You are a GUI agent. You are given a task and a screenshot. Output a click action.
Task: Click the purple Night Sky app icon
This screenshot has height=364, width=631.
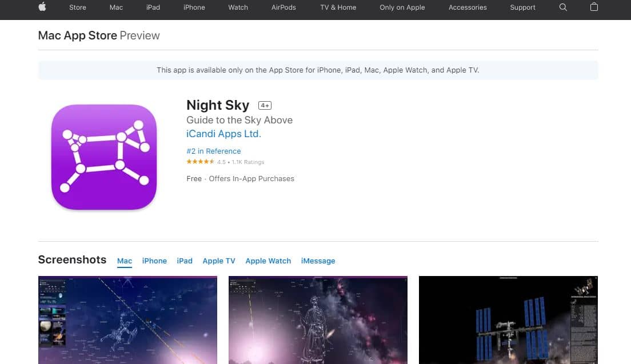(104, 157)
